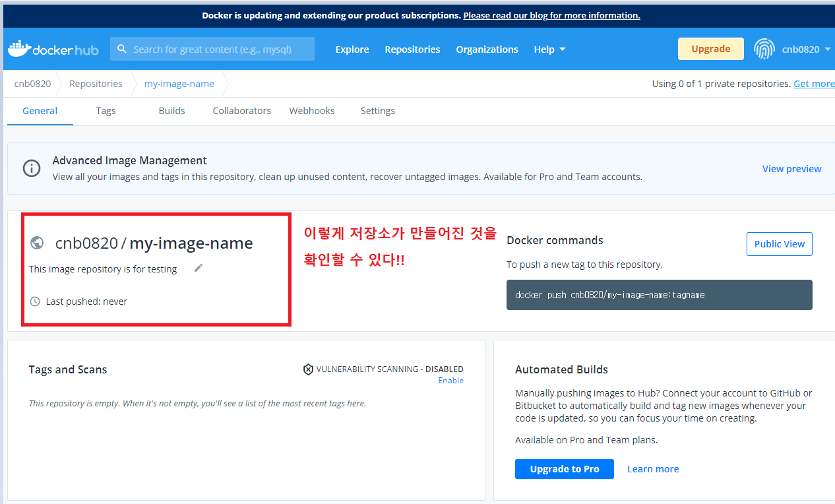
Task: Click the info icon in Advanced Image Management
Action: coord(32,168)
